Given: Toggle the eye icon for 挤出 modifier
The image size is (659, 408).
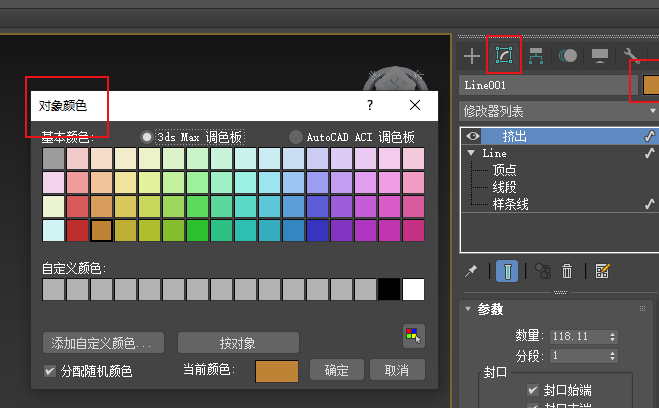Looking at the screenshot, I should (473, 136).
